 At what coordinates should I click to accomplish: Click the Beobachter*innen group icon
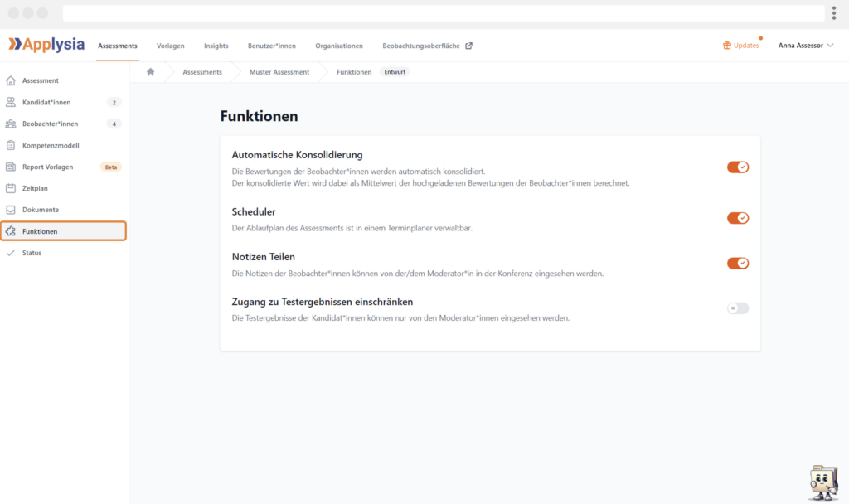click(11, 124)
